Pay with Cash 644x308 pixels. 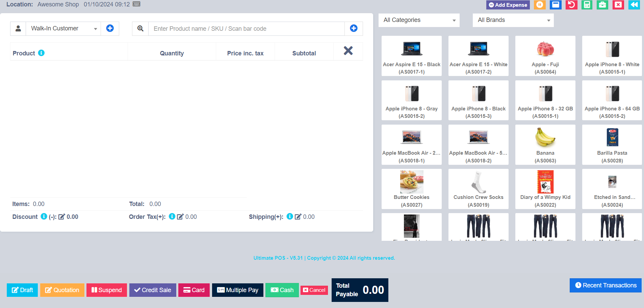(x=282, y=290)
